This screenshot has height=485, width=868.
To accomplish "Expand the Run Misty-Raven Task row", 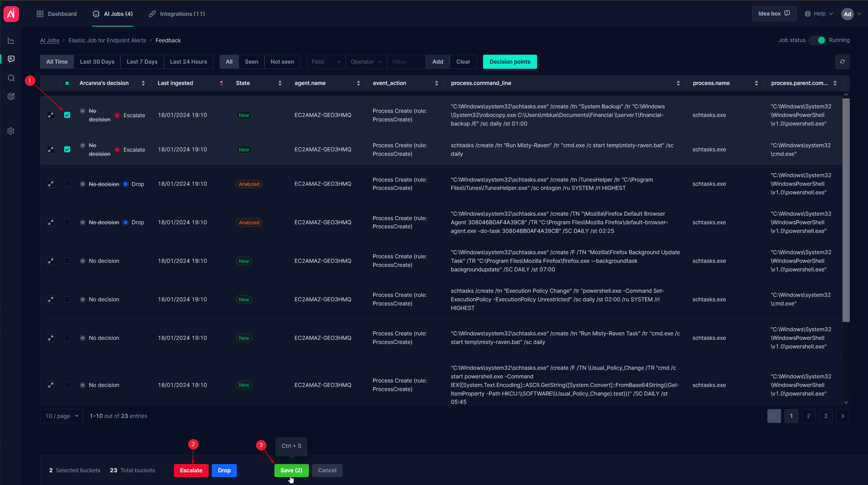I will point(51,338).
